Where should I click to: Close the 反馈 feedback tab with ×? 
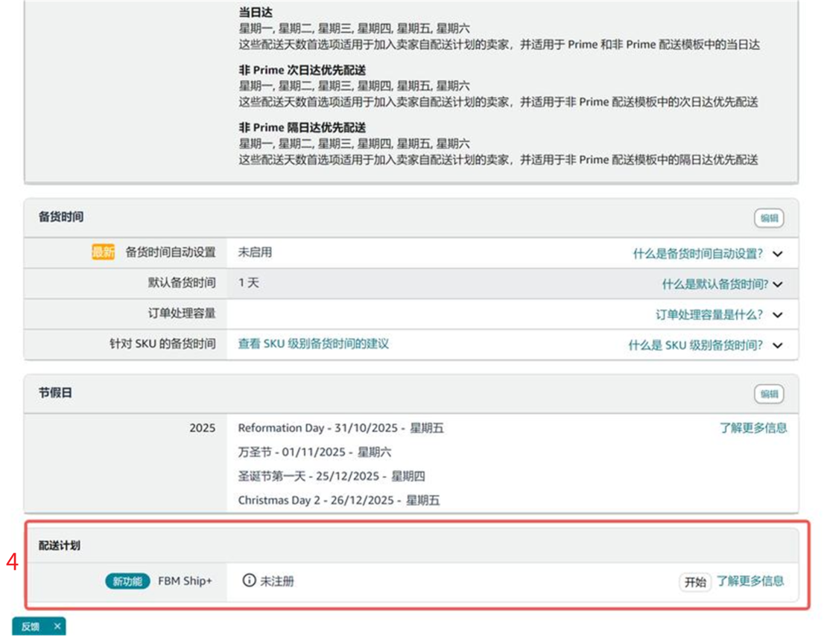[57, 627]
